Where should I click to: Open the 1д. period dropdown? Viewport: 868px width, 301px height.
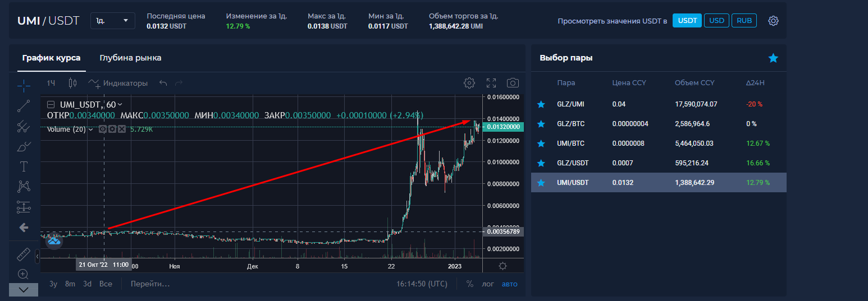112,21
